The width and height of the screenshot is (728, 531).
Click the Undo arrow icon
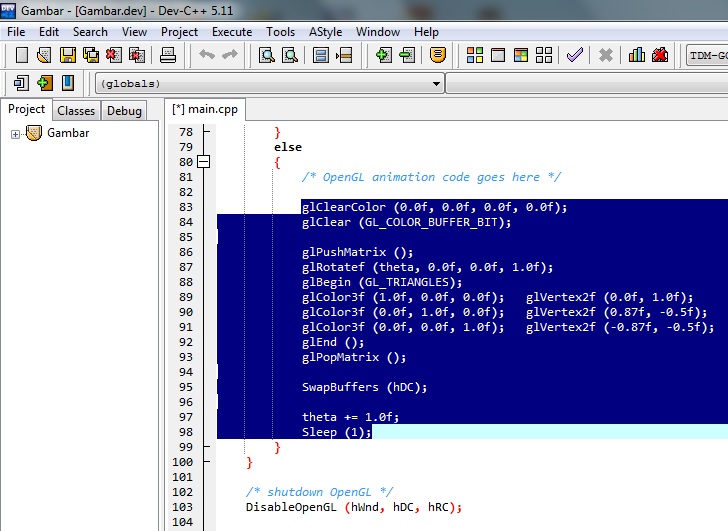207,55
